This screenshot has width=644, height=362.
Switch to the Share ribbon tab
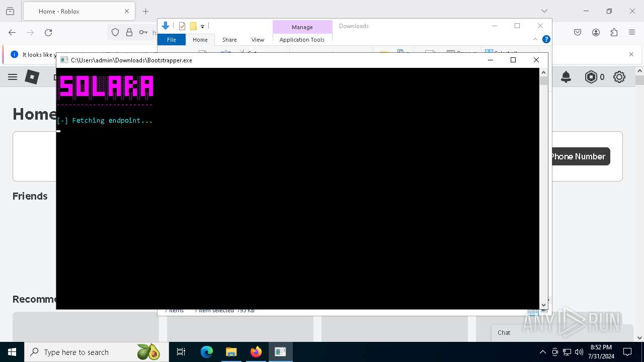(229, 40)
